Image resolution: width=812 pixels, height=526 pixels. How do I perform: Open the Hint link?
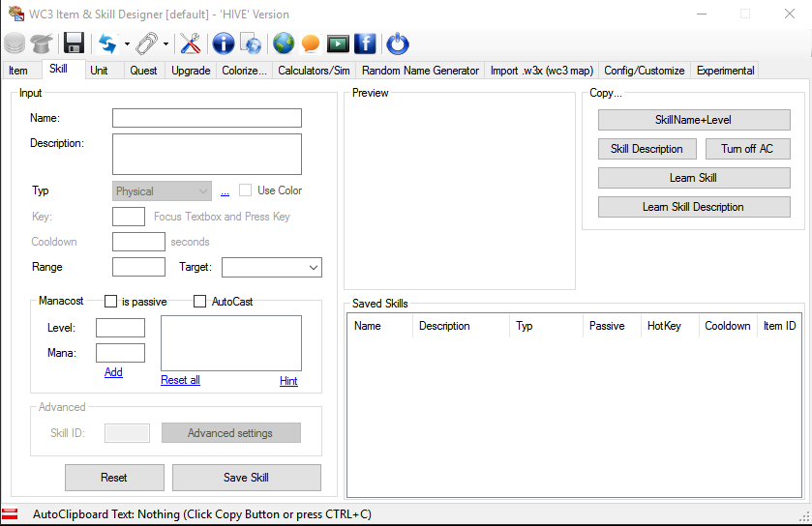tap(288, 381)
